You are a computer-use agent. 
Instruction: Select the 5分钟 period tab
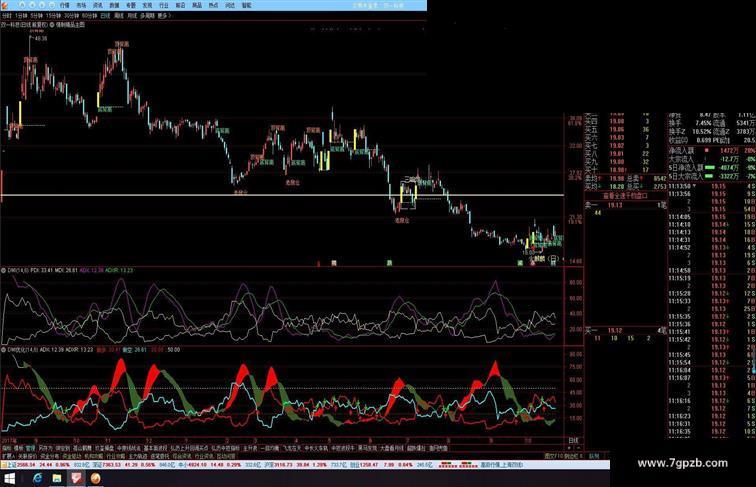[x=37, y=16]
